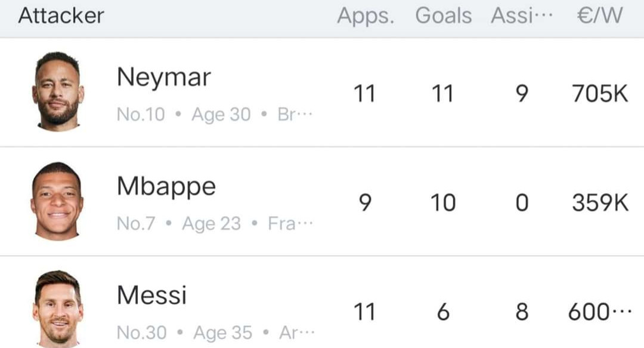This screenshot has width=644, height=348.
Task: Click the 705K weekly wage value
Action: [x=600, y=94]
